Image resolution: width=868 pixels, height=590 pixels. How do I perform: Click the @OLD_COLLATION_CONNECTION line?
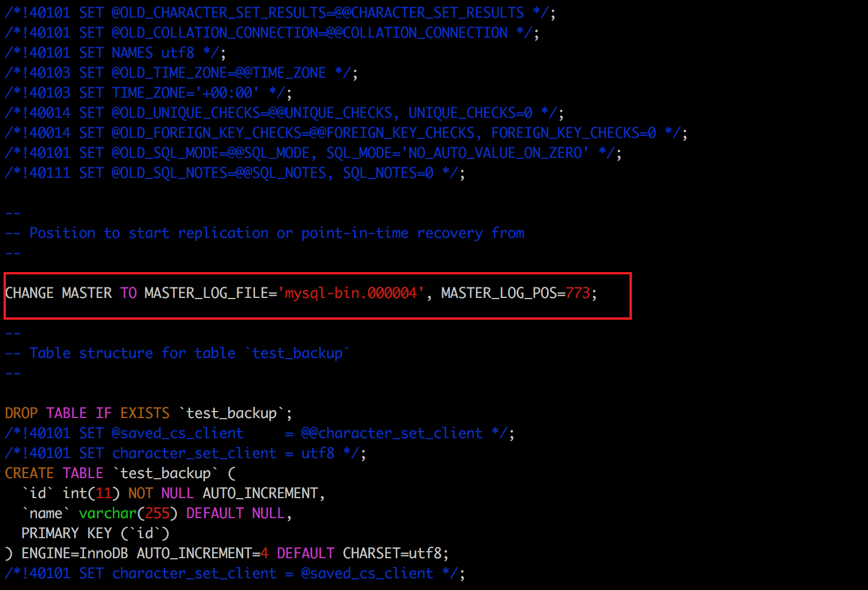[272, 33]
